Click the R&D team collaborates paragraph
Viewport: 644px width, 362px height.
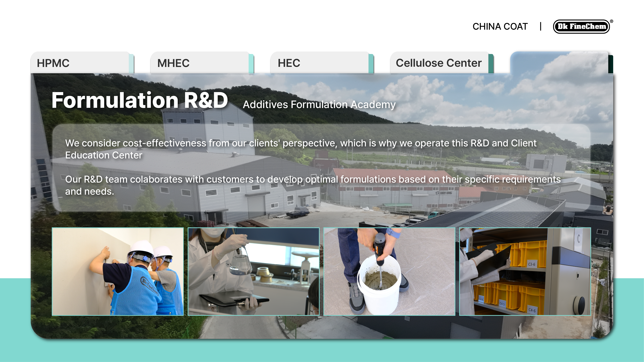[x=313, y=185]
